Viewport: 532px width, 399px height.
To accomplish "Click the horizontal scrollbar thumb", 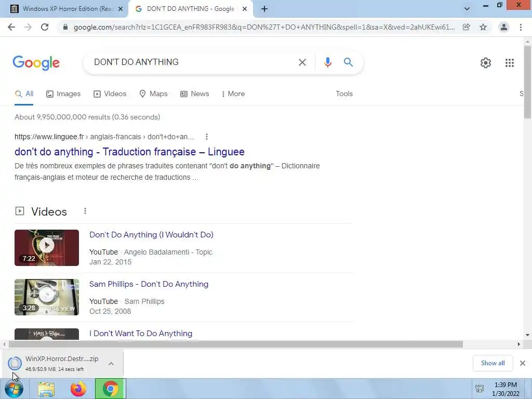I will point(236,344).
